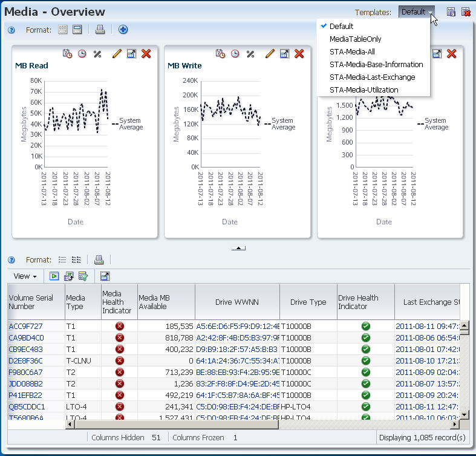
Task: Click Columns Hidden 51 status entry
Action: (126, 437)
